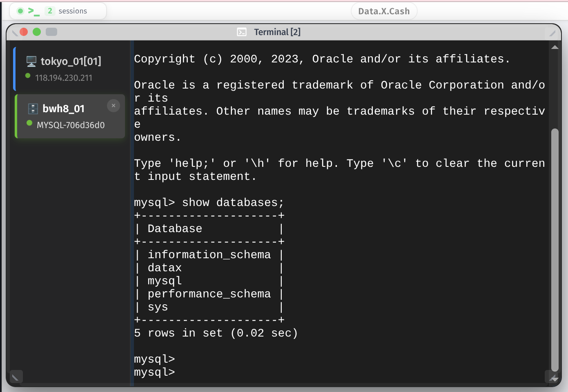Switch to the Terminal [2] tab

point(277,32)
